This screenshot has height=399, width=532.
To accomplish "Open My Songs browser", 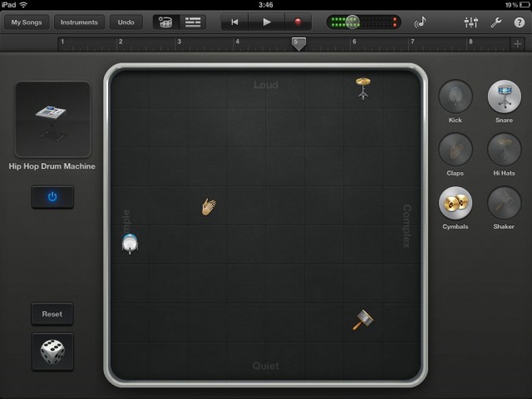I will [x=26, y=22].
